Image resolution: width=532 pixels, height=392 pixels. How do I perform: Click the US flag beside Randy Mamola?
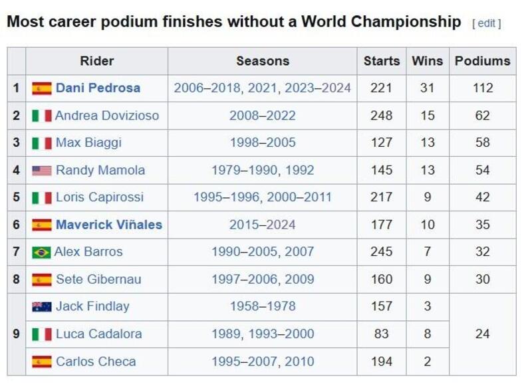coord(41,171)
